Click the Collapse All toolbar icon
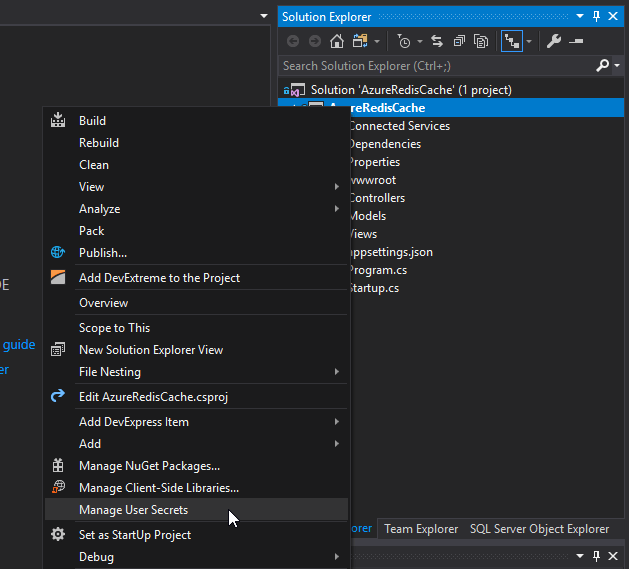Image resolution: width=629 pixels, height=569 pixels. (x=459, y=41)
